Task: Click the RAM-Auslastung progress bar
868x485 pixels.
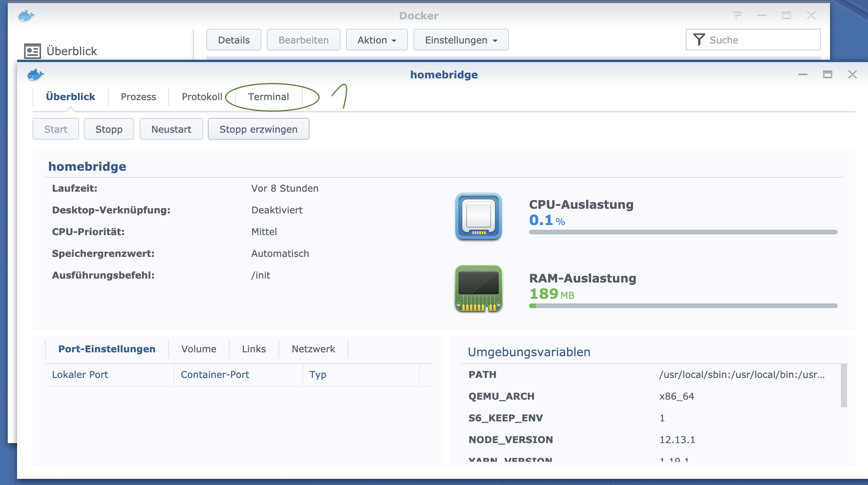Action: click(683, 306)
